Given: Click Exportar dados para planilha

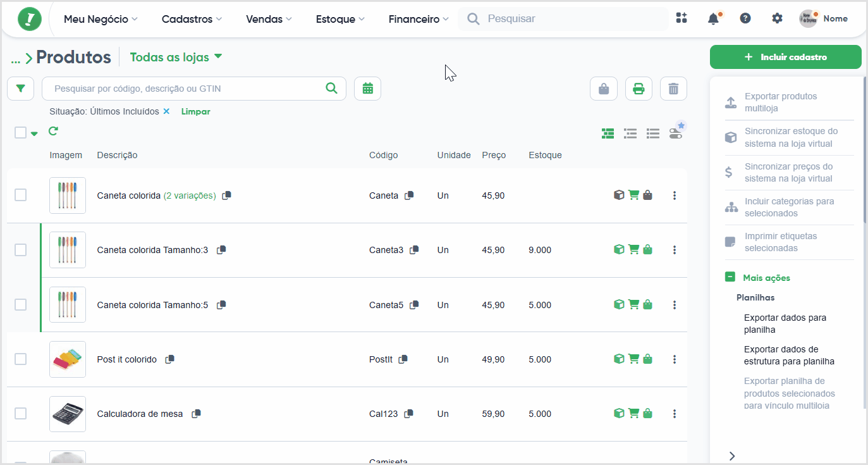Looking at the screenshot, I should point(785,323).
